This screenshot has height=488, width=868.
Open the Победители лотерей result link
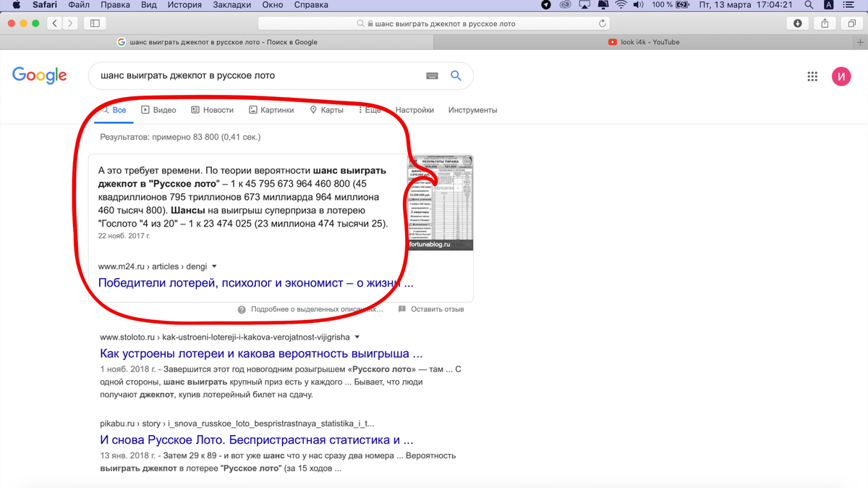point(256,283)
